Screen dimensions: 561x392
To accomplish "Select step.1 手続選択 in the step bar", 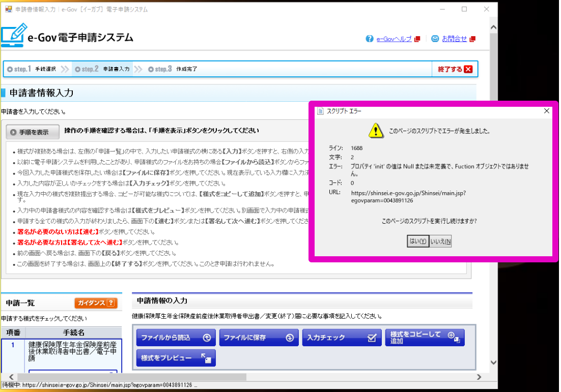I will click(x=32, y=69).
